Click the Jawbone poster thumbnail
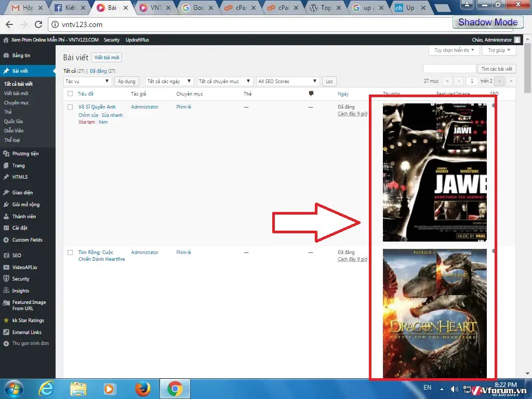 pyautogui.click(x=435, y=172)
